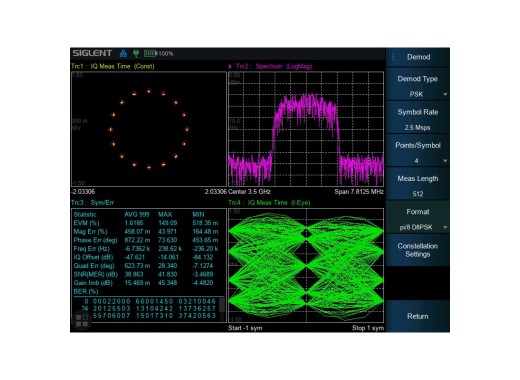Click the -2.03306 axis value
Viewport: 520px width, 380px height.
[x=83, y=192]
